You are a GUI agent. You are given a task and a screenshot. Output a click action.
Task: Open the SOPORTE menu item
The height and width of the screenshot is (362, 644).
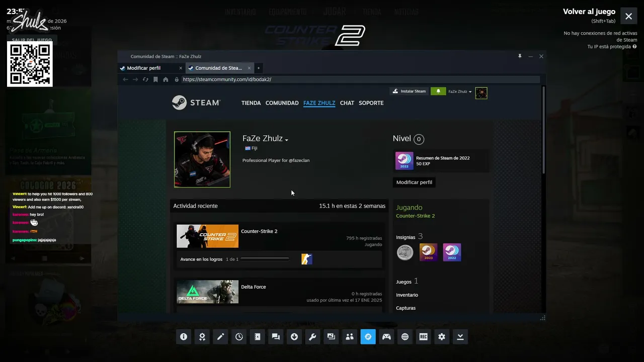click(371, 103)
